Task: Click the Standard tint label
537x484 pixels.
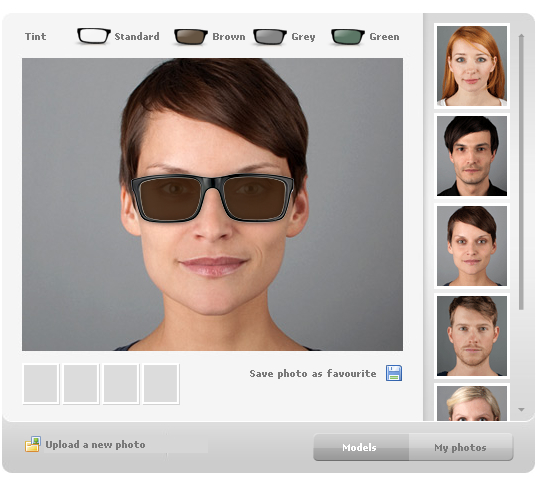Action: point(137,36)
